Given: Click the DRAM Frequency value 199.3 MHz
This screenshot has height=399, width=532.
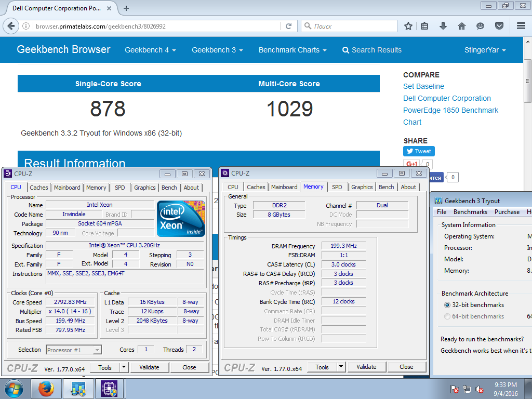Looking at the screenshot, I should coord(344,246).
